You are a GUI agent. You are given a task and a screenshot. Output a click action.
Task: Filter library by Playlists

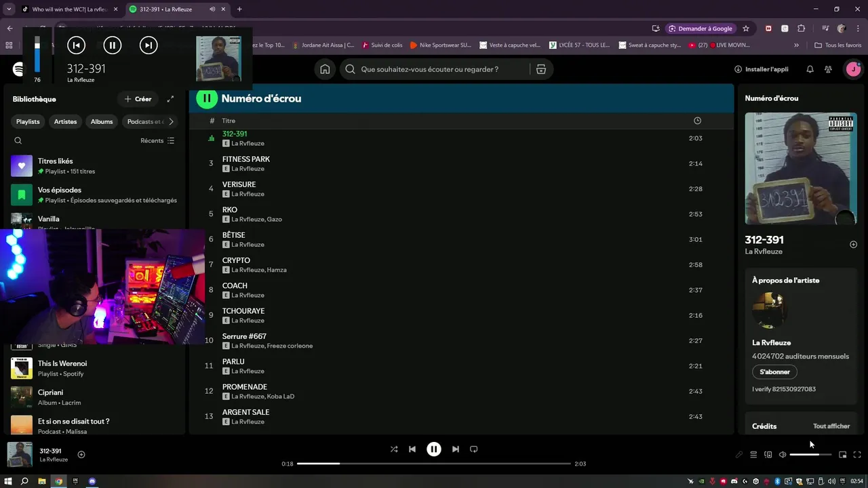pos(28,121)
